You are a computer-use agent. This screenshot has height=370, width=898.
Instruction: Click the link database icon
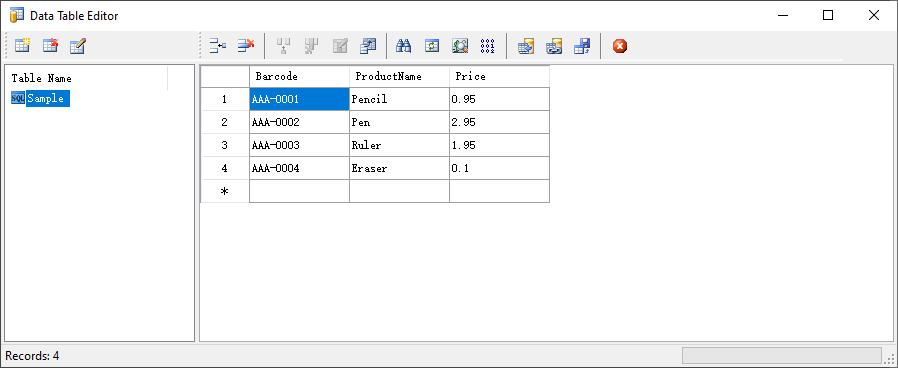[554, 46]
